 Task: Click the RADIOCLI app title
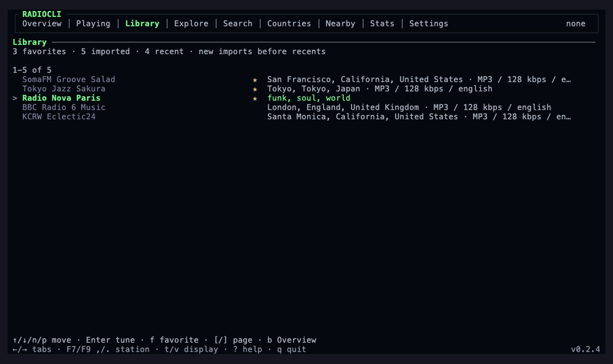pos(42,14)
